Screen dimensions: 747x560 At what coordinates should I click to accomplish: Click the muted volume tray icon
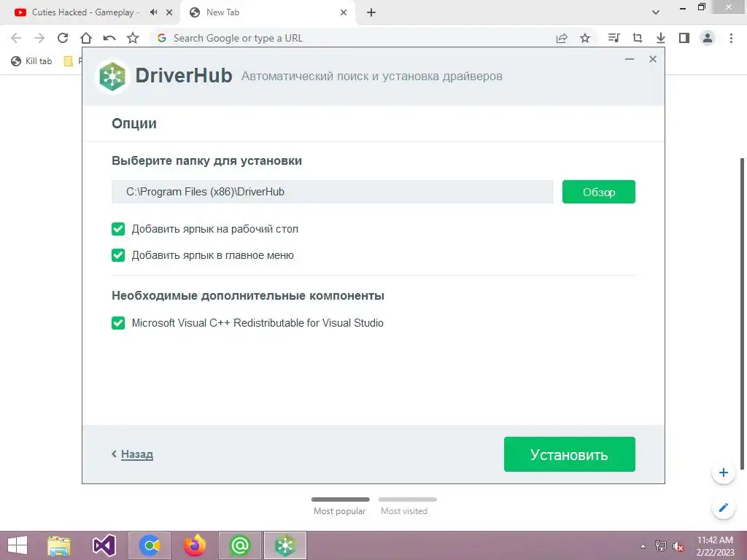click(x=678, y=546)
